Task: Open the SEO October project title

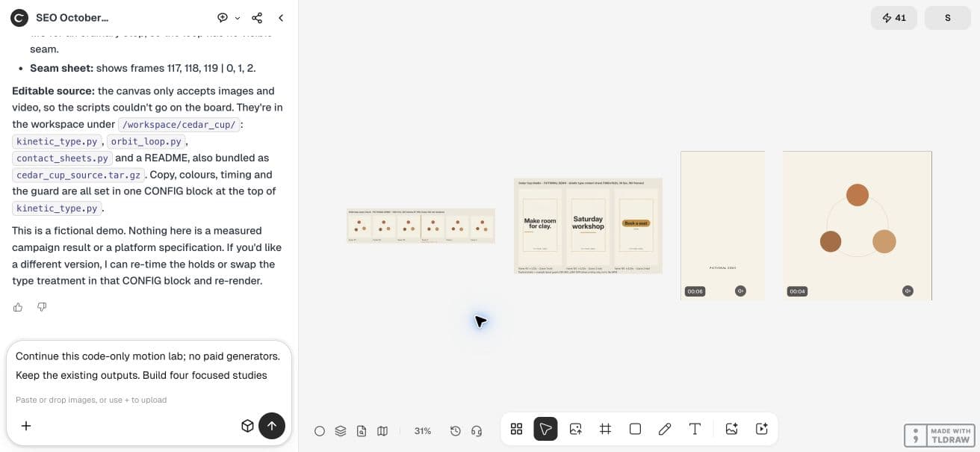Action: tap(72, 17)
